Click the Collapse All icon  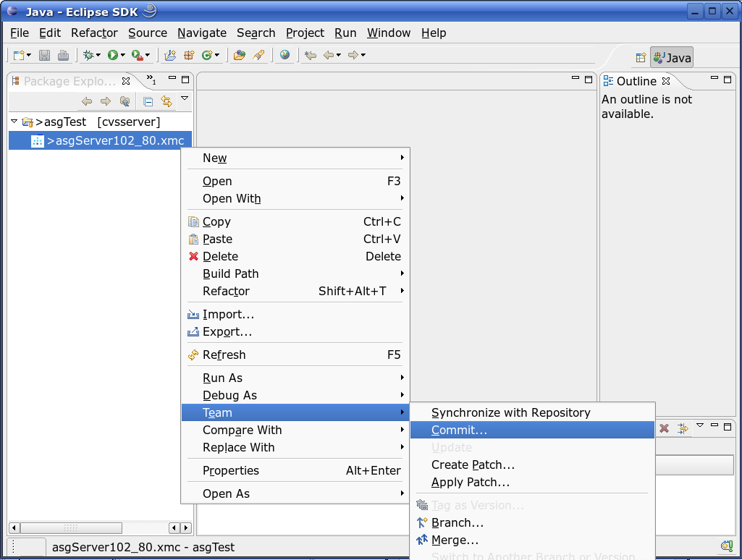pyautogui.click(x=148, y=101)
